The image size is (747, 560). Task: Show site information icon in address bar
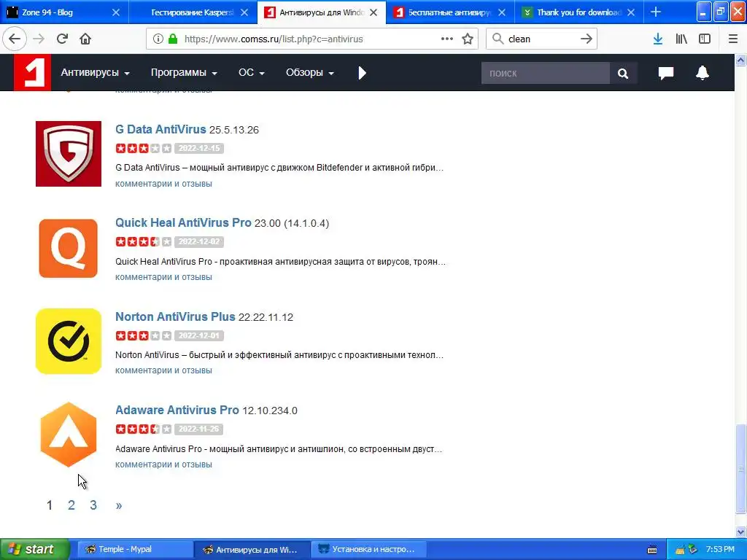(158, 39)
